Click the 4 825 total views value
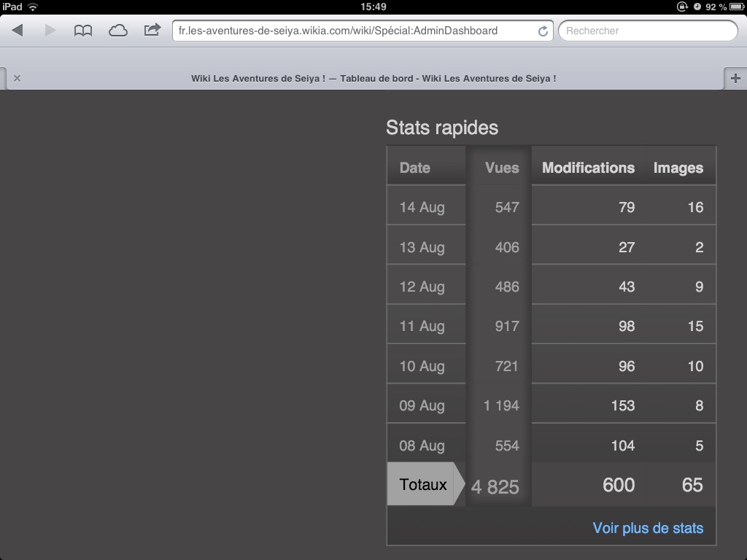Viewport: 747px width, 560px height. pos(495,486)
